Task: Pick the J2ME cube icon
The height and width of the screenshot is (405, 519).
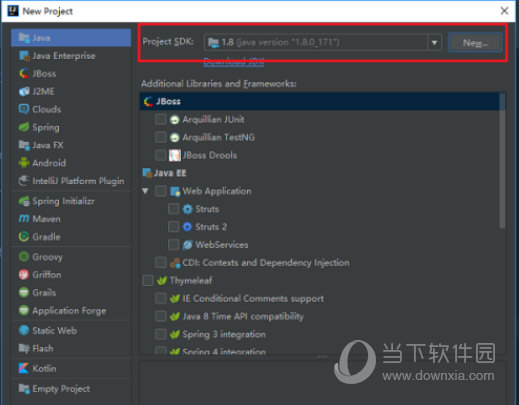Action: (x=24, y=91)
